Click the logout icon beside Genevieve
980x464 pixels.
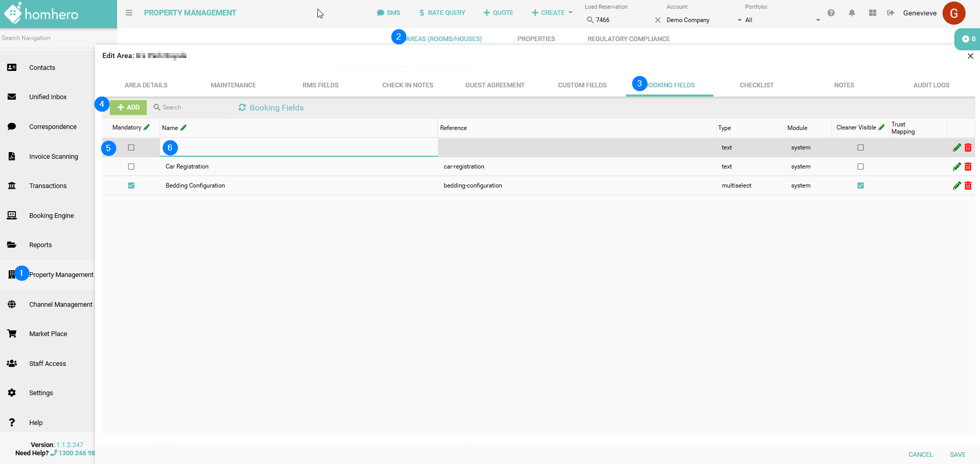(890, 13)
